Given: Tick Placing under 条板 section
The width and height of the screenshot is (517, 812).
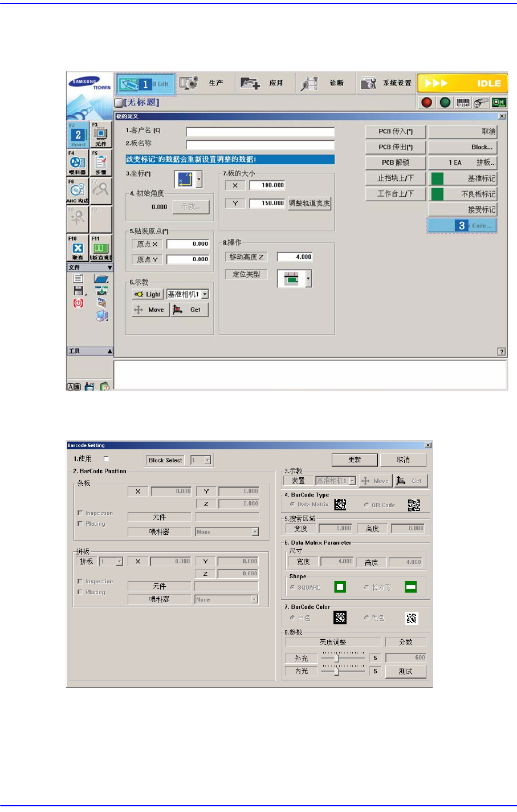Looking at the screenshot, I should point(80,523).
